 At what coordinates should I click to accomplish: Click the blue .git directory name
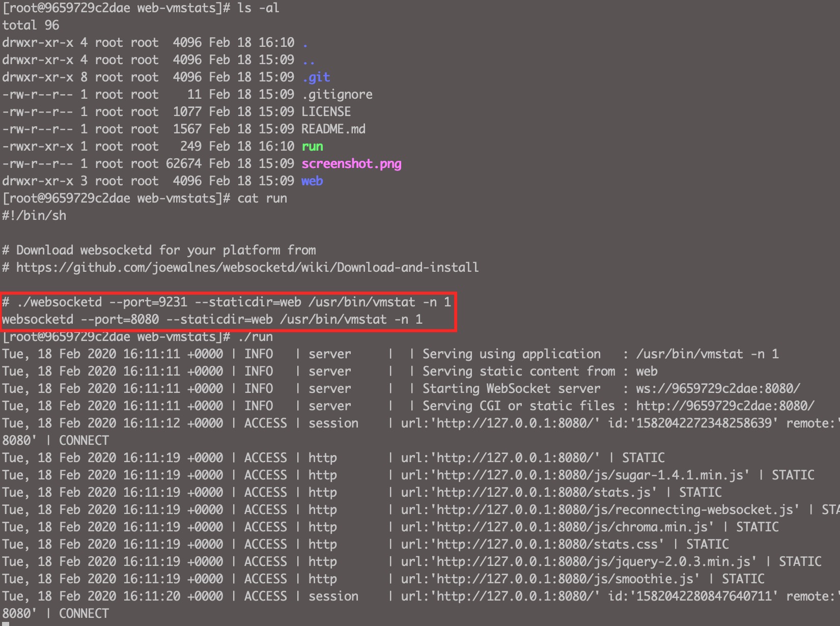pos(316,77)
